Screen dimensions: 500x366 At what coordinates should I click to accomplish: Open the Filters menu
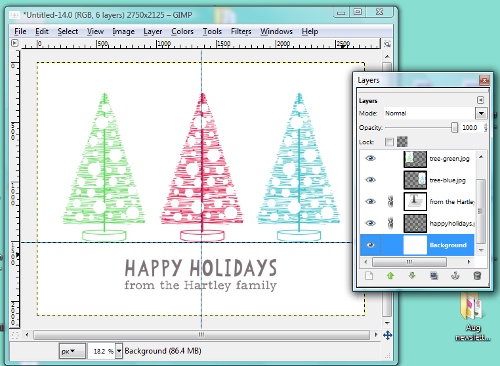pyautogui.click(x=241, y=31)
